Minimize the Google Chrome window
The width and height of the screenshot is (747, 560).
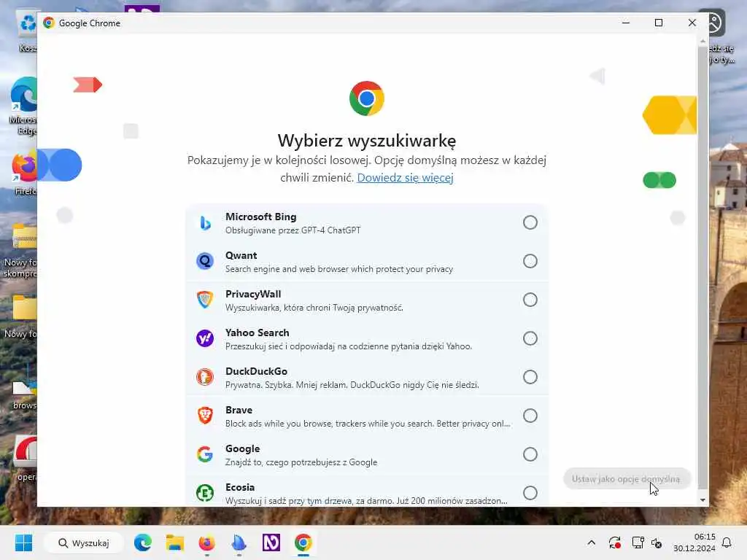pyautogui.click(x=625, y=23)
